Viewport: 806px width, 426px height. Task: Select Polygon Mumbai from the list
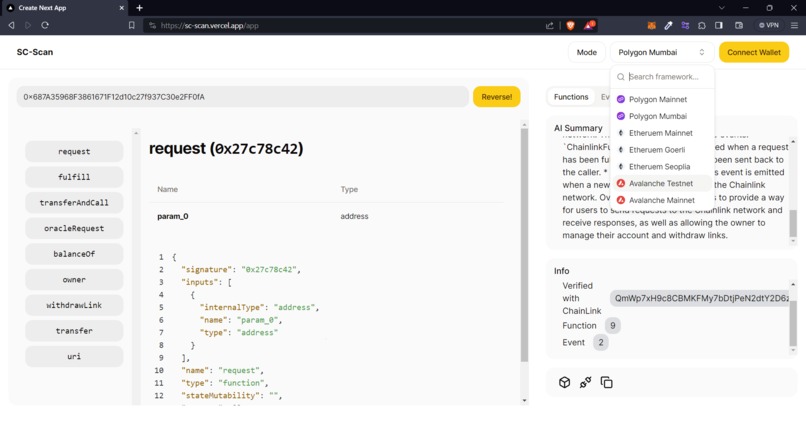click(x=662, y=116)
